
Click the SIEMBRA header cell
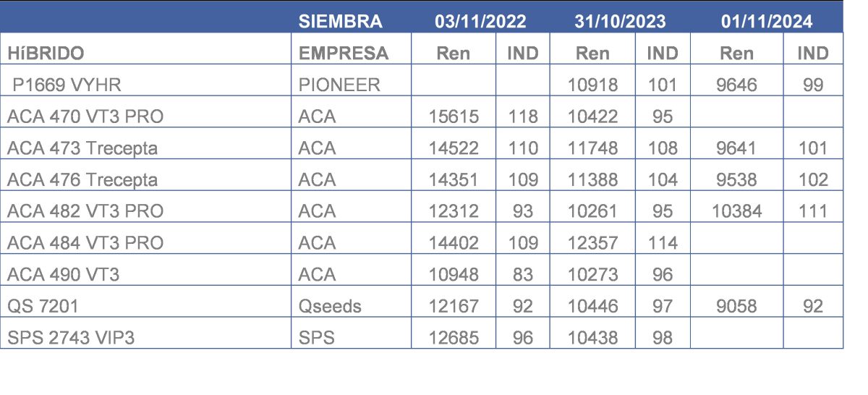point(340,21)
